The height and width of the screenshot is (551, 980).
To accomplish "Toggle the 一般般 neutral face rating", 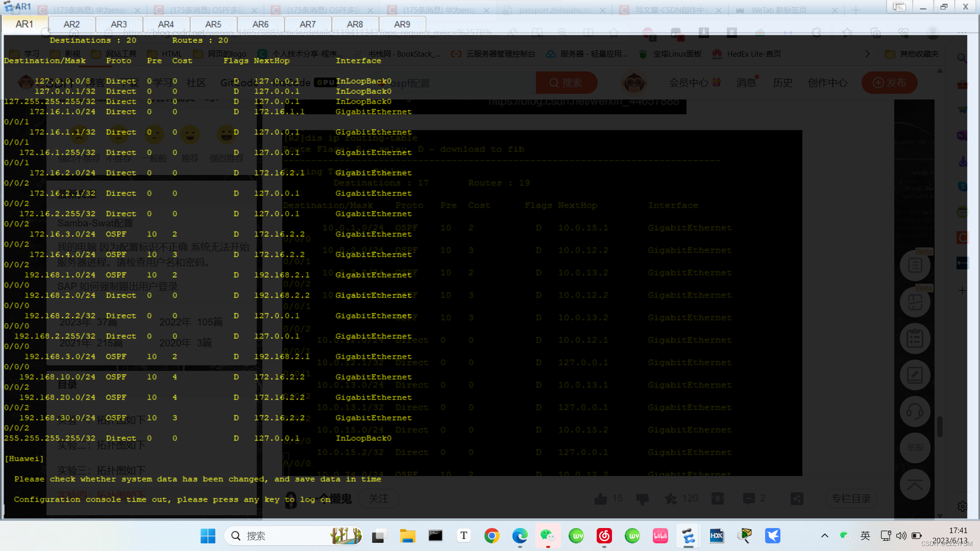I will pos(155,135).
